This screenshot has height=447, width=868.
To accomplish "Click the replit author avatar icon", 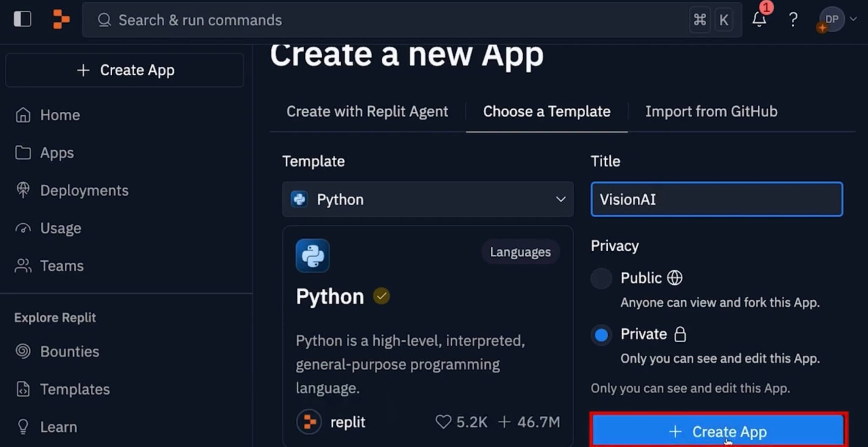I will (309, 422).
